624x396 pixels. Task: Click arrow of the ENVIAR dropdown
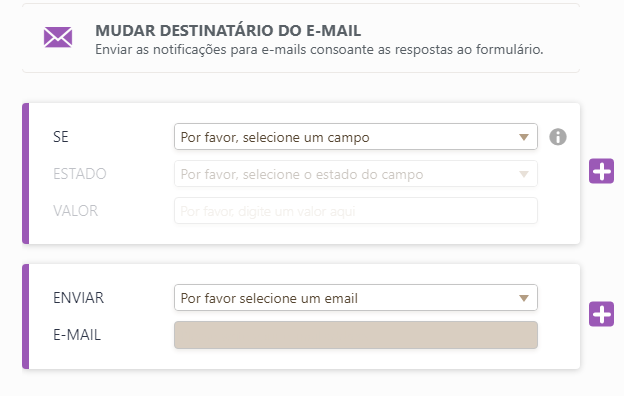click(524, 298)
